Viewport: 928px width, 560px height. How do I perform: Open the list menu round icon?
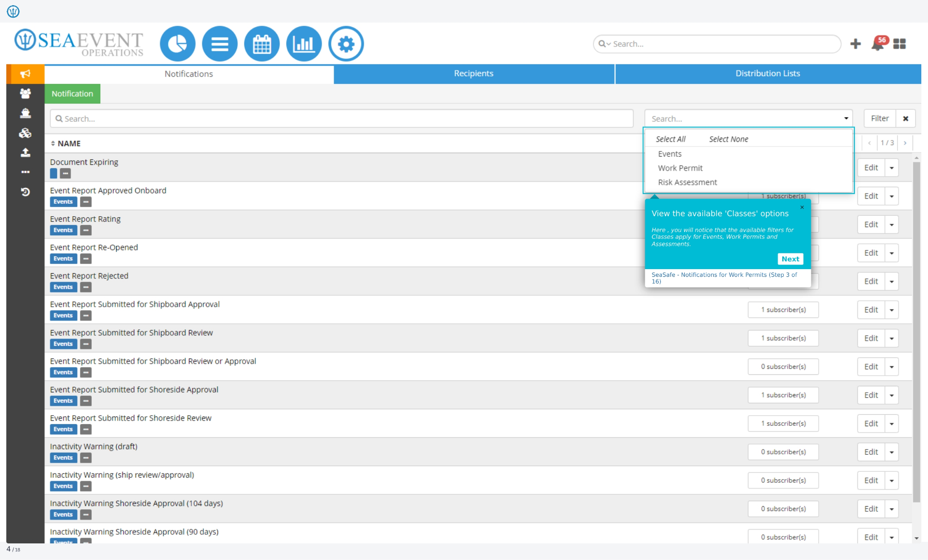click(x=219, y=44)
